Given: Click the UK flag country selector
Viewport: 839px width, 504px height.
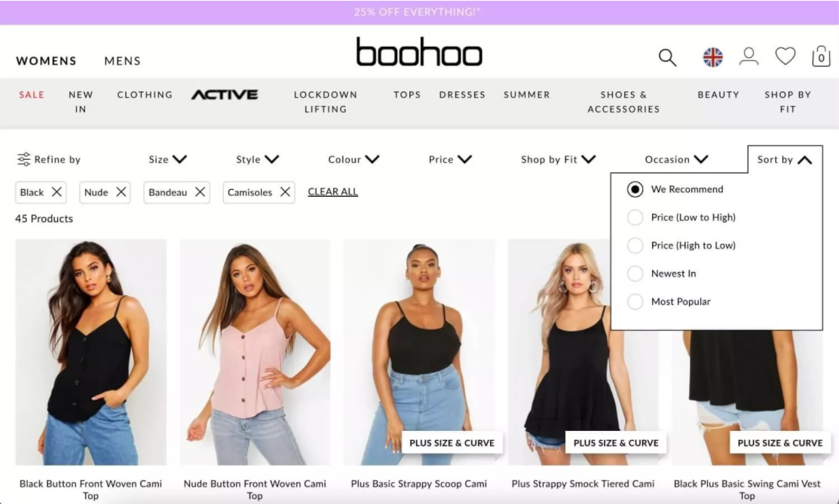Looking at the screenshot, I should [x=712, y=57].
